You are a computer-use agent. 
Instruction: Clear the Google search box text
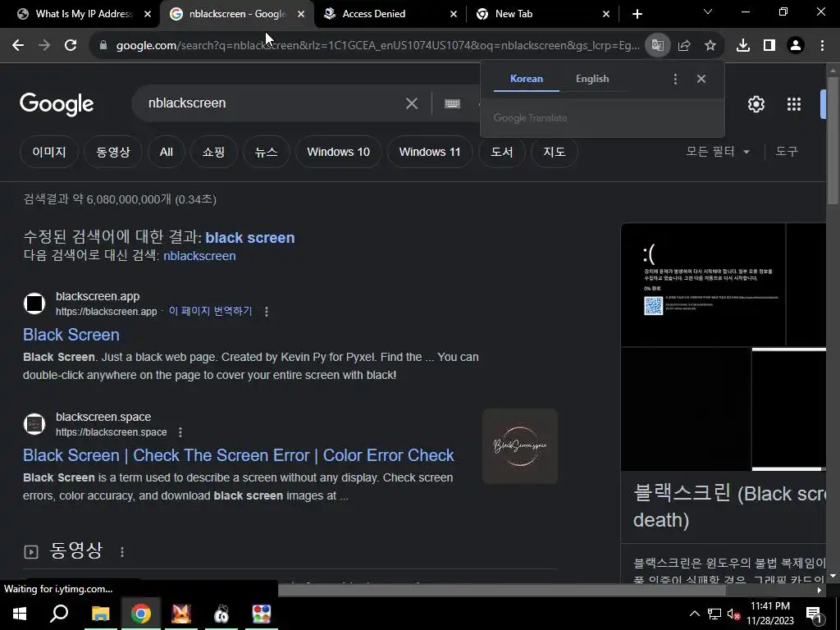(412, 103)
